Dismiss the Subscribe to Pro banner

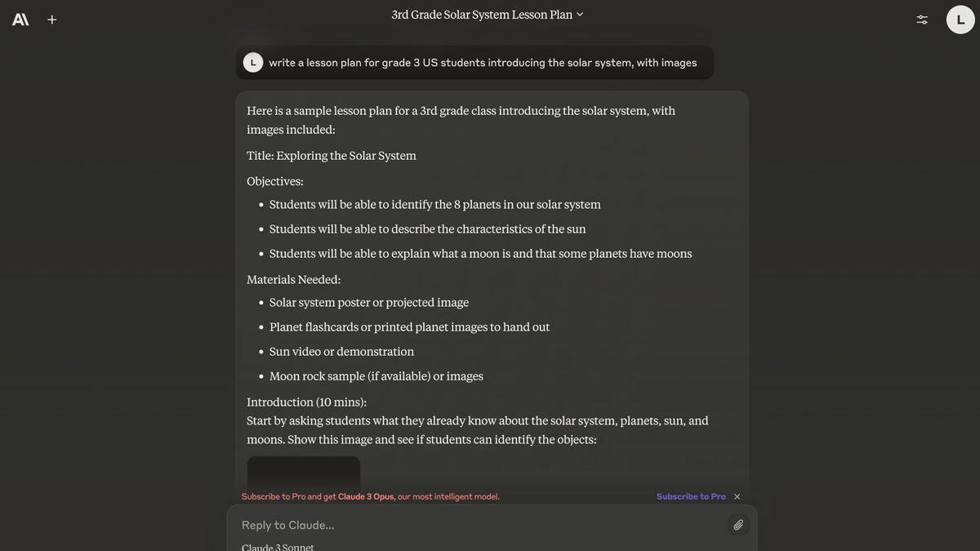pos(737,496)
